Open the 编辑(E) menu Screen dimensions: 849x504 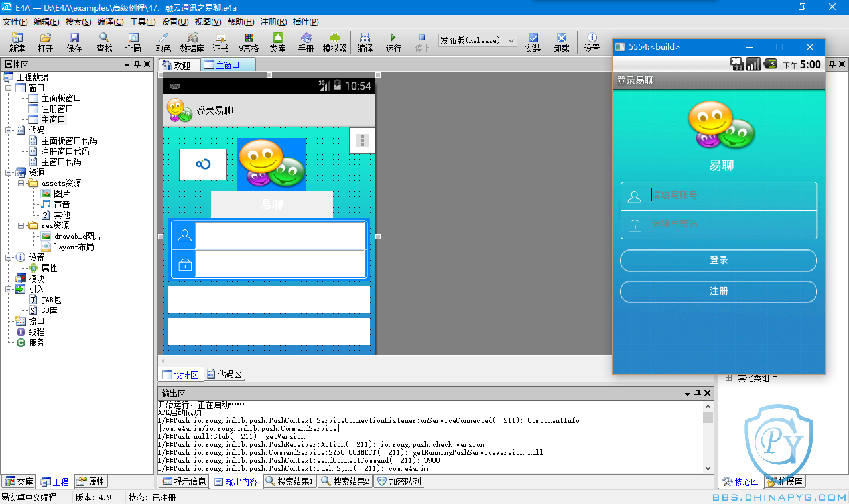tap(46, 22)
